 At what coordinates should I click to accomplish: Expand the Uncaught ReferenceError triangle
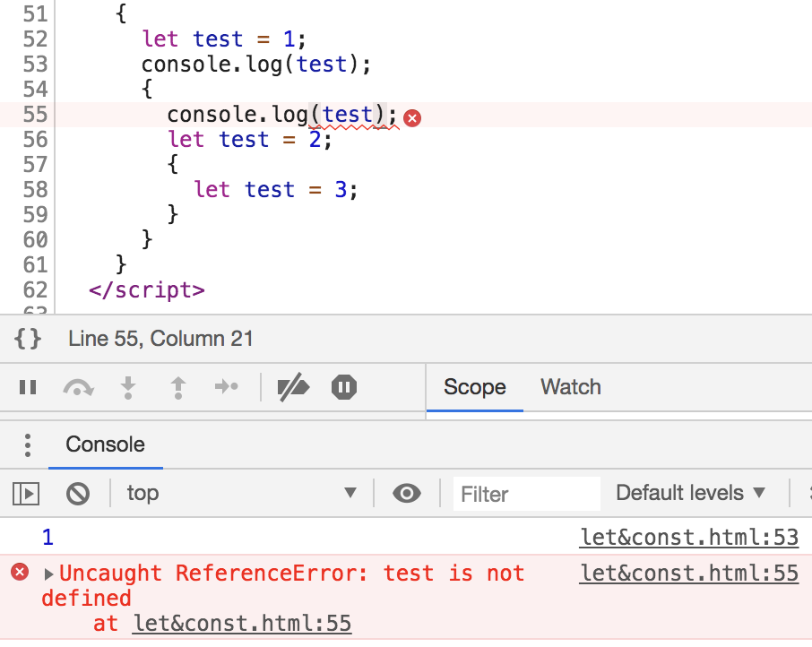coord(48,574)
